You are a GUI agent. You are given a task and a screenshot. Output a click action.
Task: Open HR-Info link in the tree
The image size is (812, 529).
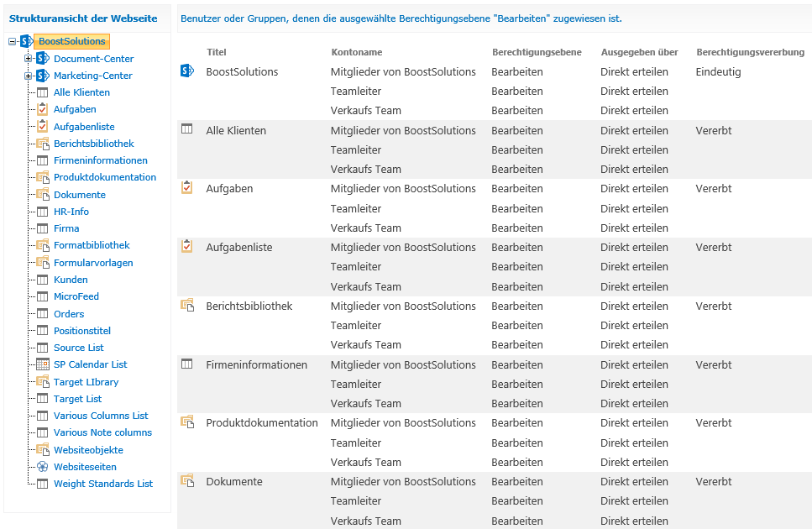click(71, 212)
